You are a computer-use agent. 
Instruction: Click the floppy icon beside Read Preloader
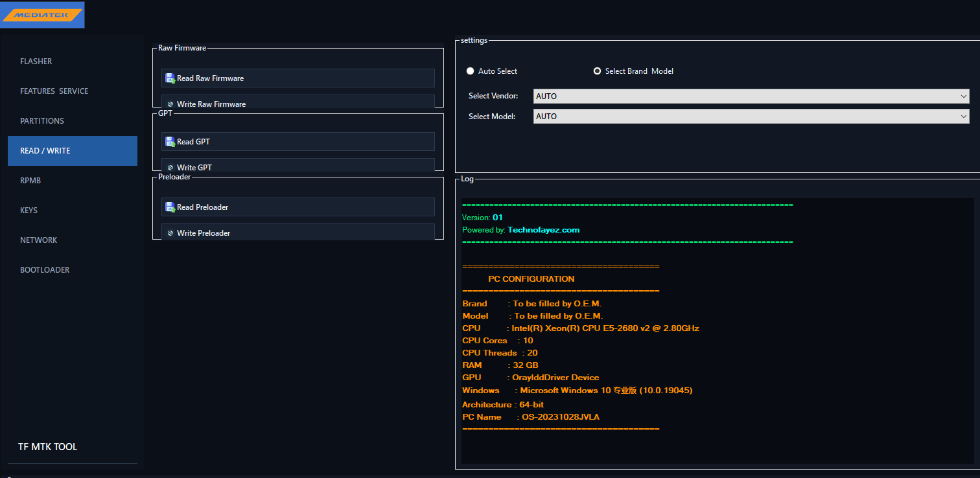tap(170, 207)
